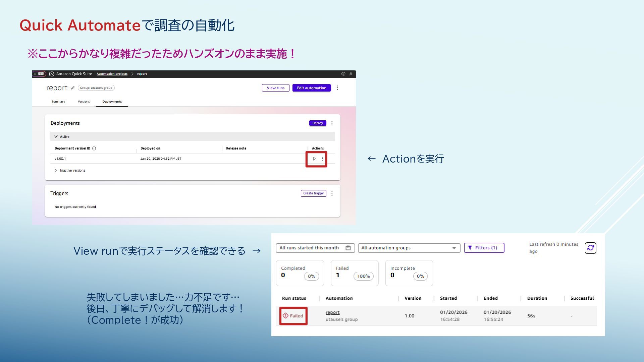Click the refresh runs icon
The height and width of the screenshot is (362, 644).
(590, 248)
